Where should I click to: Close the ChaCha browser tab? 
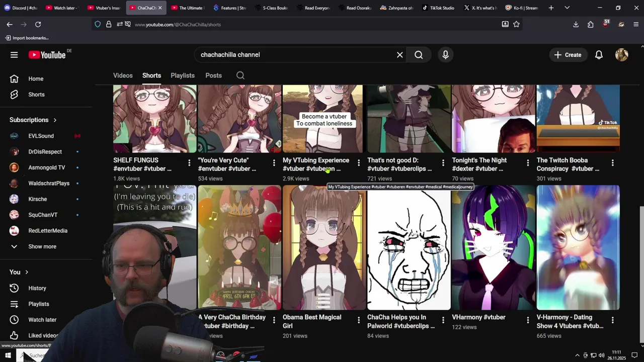click(x=160, y=8)
